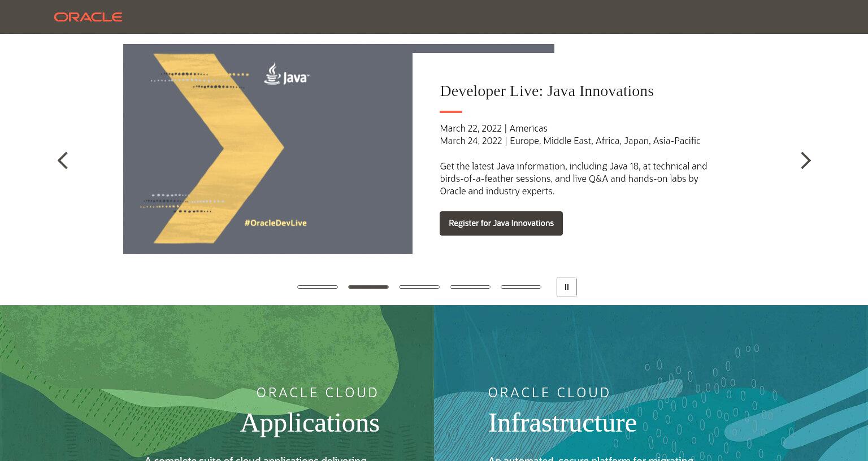Open the Applications heading link
This screenshot has width=868, height=461.
[x=310, y=423]
